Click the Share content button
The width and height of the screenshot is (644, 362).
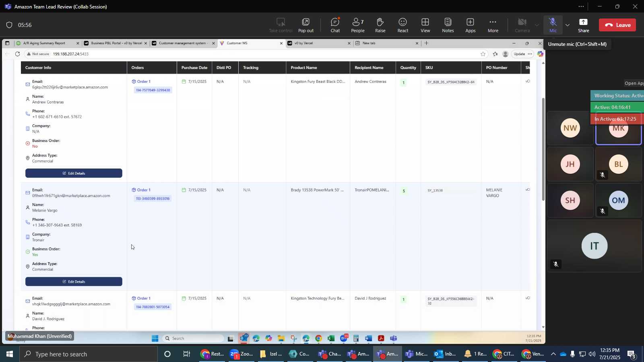[x=584, y=25]
